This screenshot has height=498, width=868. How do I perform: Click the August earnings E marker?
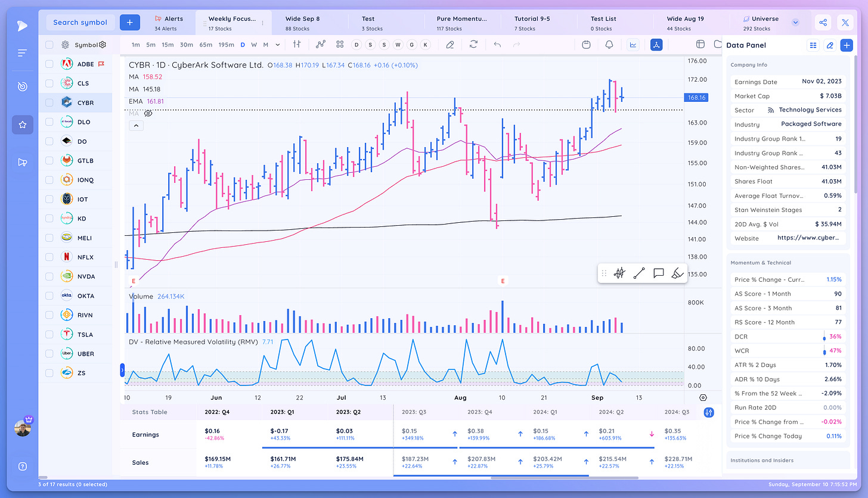point(503,281)
